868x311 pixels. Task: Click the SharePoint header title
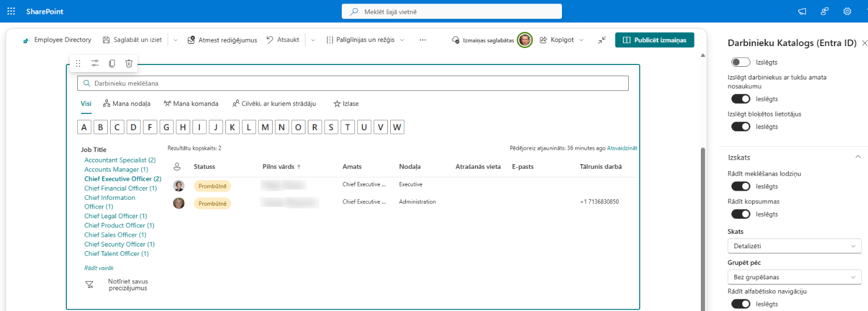pyautogui.click(x=44, y=12)
